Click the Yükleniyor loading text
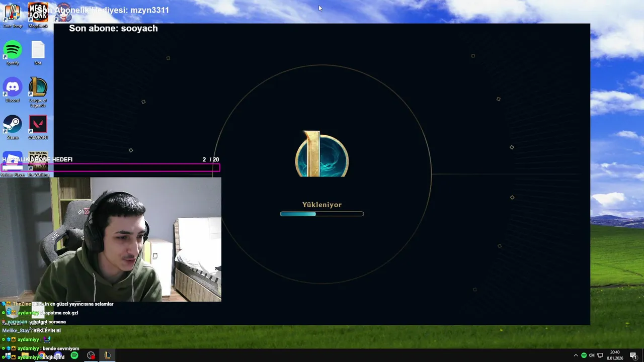 click(322, 205)
